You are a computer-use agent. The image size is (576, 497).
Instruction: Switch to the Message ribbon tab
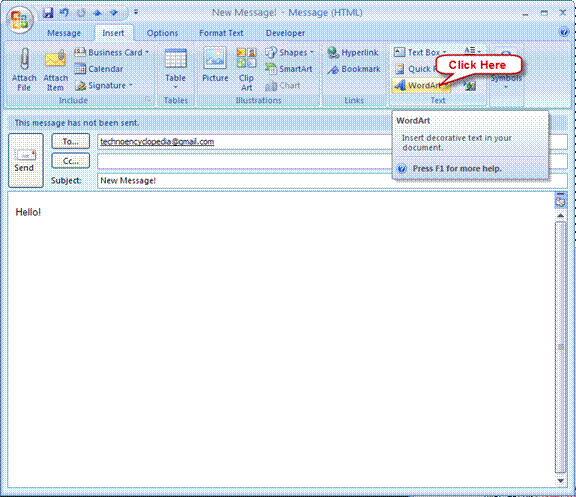64,33
